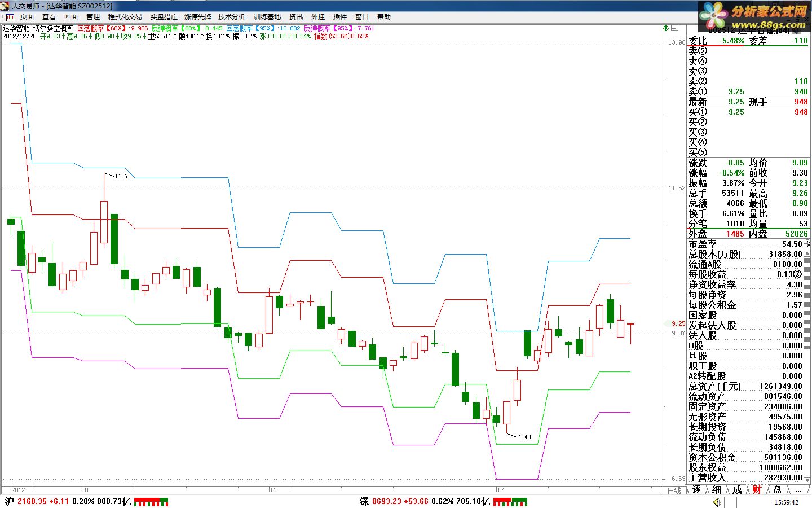Click the 12 month marker on the time axis
This screenshot has height=508, width=812.
(500, 490)
